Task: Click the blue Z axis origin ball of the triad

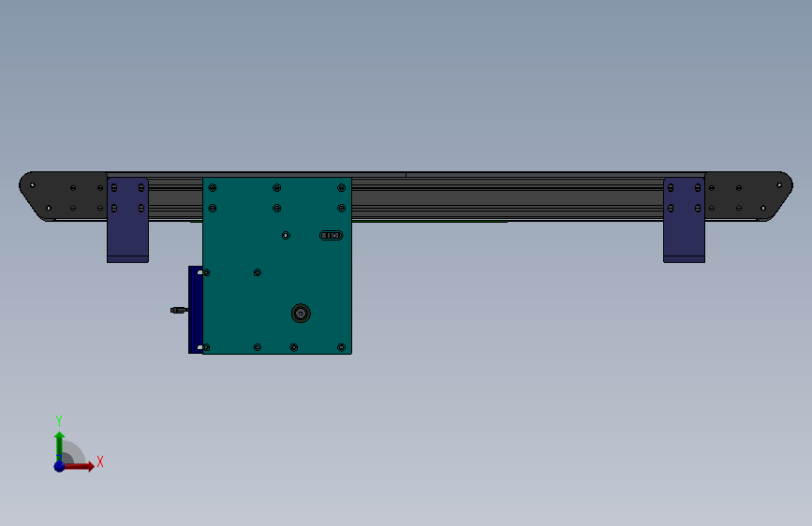Action: tap(60, 466)
